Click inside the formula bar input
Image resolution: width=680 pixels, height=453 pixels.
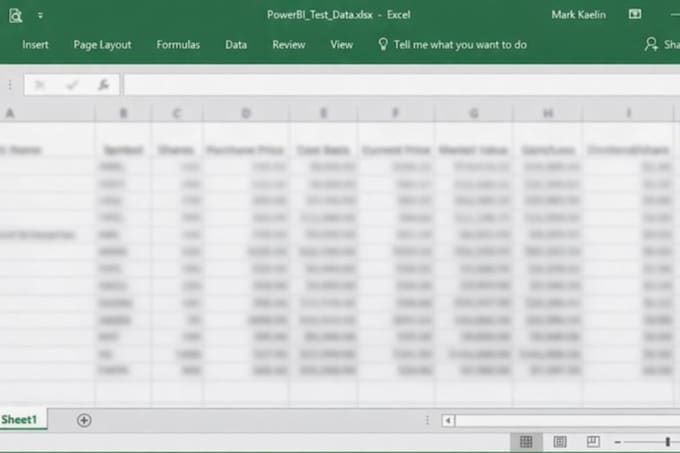coord(402,85)
